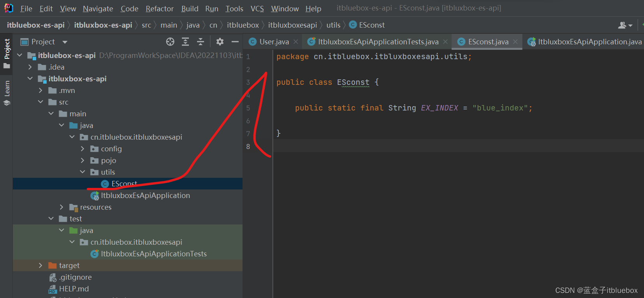Viewport: 644px width, 298px height.
Task: Expand the .idea folder
Action: [x=30, y=67]
